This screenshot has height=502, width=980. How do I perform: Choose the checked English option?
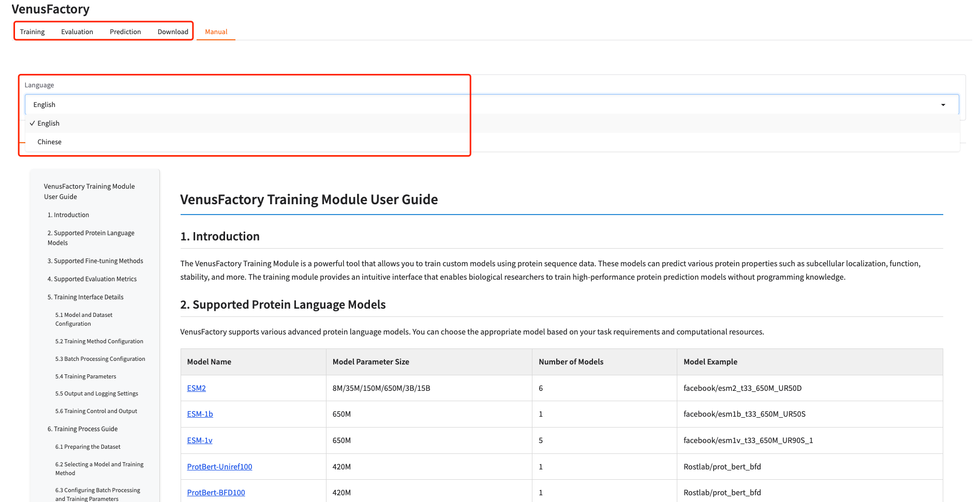[492, 123]
